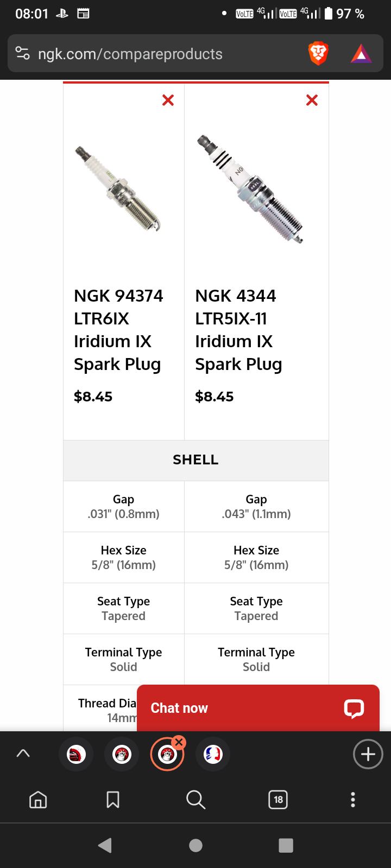
Task: Open NGK 4344 LTR5IX-11 product link
Action: coord(238,330)
